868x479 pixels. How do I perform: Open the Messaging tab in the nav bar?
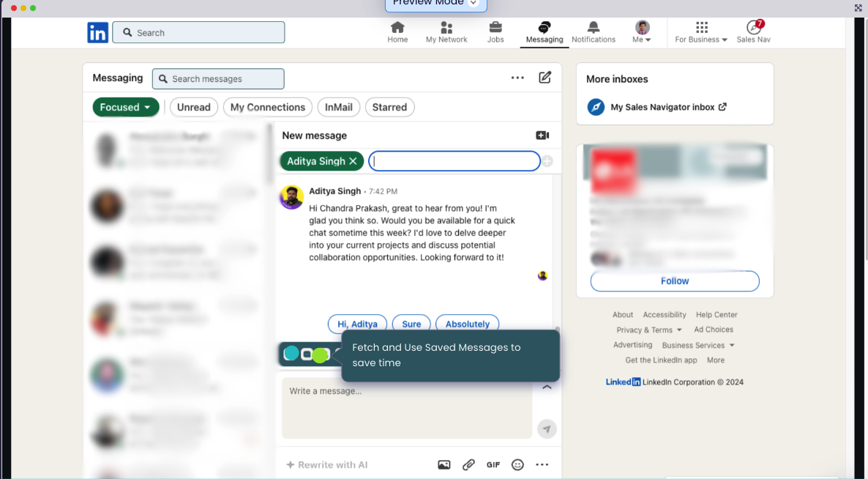point(545,32)
